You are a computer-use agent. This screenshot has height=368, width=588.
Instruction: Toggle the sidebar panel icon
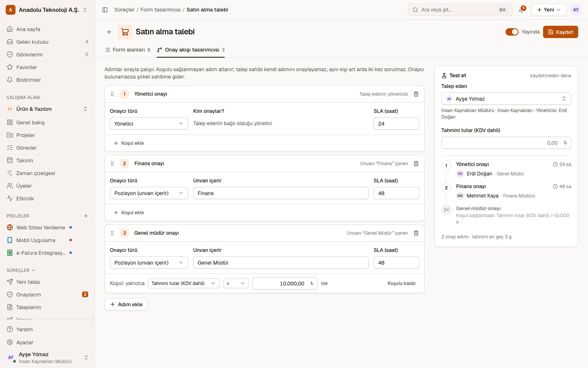tap(105, 10)
